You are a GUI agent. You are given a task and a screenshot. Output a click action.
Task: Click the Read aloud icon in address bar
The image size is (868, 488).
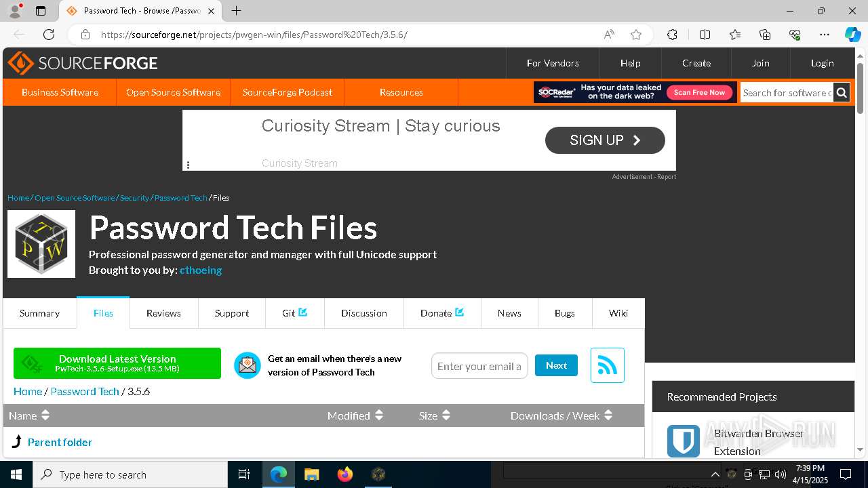[609, 35]
